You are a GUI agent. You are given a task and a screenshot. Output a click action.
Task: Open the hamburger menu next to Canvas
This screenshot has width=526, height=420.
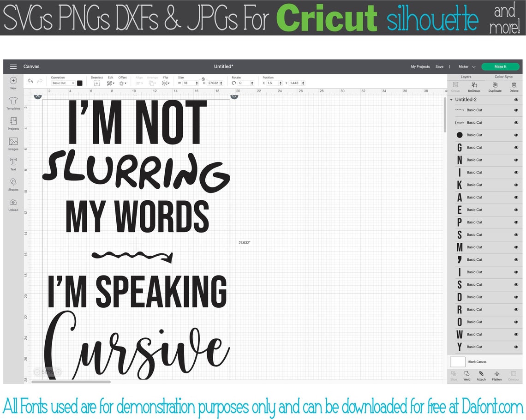pyautogui.click(x=13, y=66)
